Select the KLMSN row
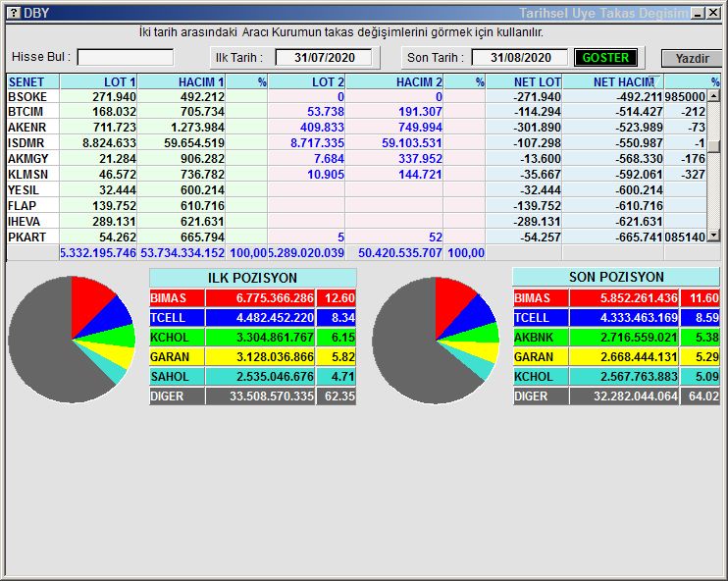Image resolution: width=728 pixels, height=581 pixels. 356,174
